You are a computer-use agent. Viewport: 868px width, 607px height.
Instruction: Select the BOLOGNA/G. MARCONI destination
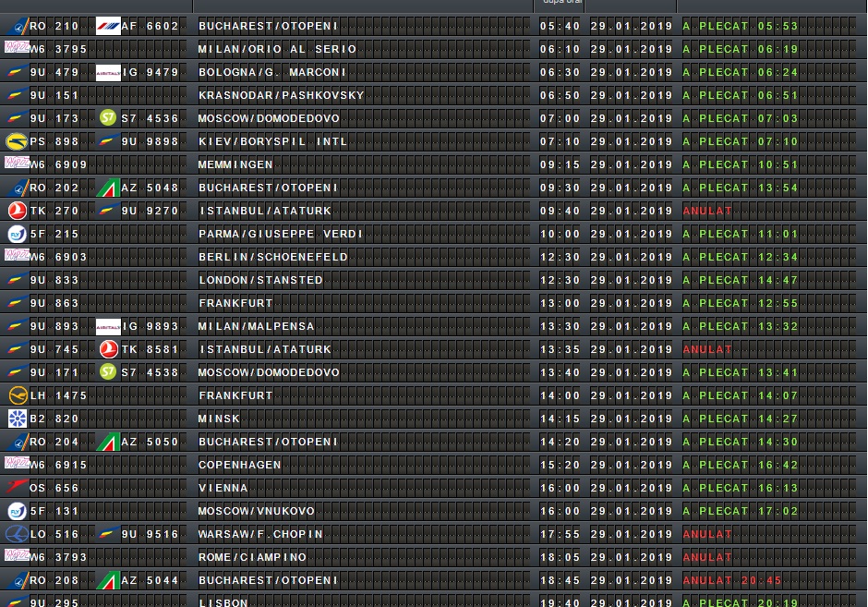pos(272,72)
